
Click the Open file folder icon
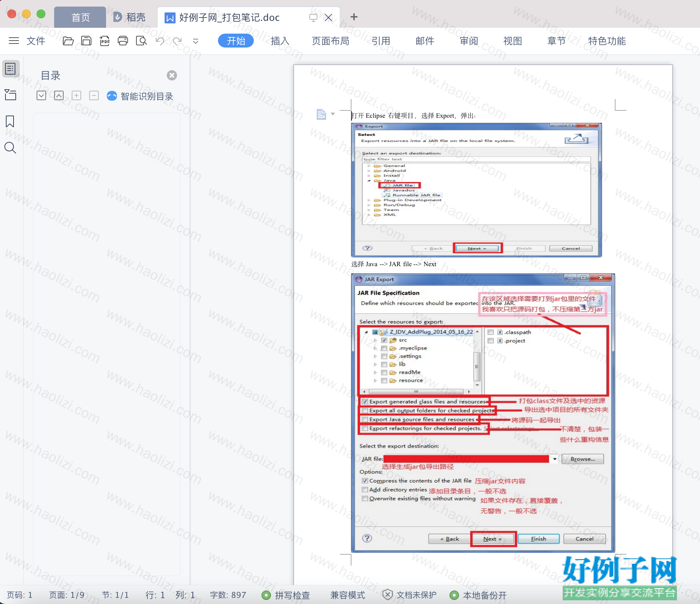point(68,41)
